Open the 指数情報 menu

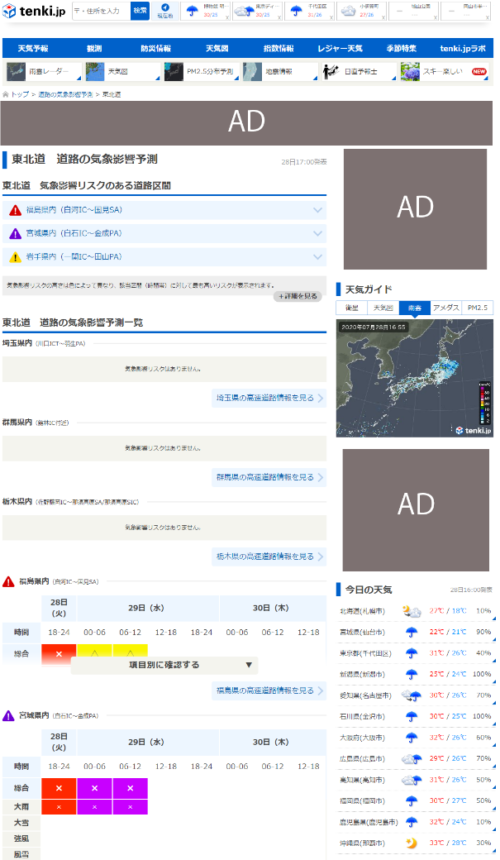(x=279, y=48)
